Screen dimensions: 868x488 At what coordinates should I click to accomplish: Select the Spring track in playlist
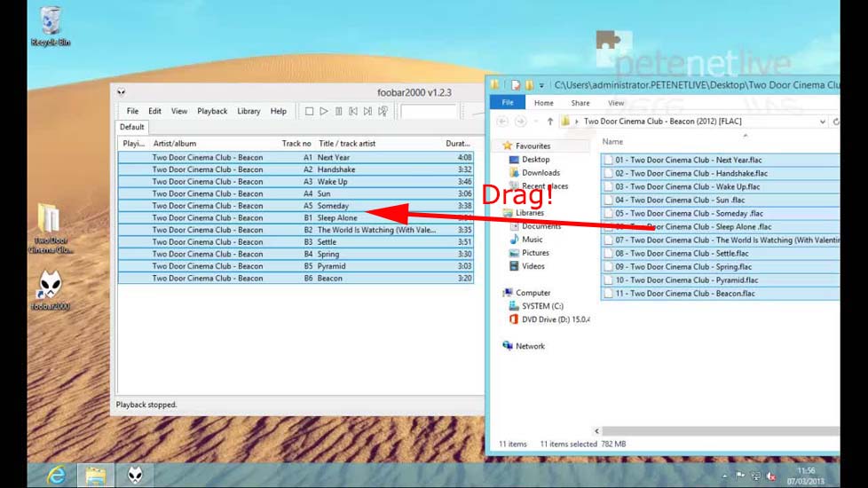[x=296, y=255]
